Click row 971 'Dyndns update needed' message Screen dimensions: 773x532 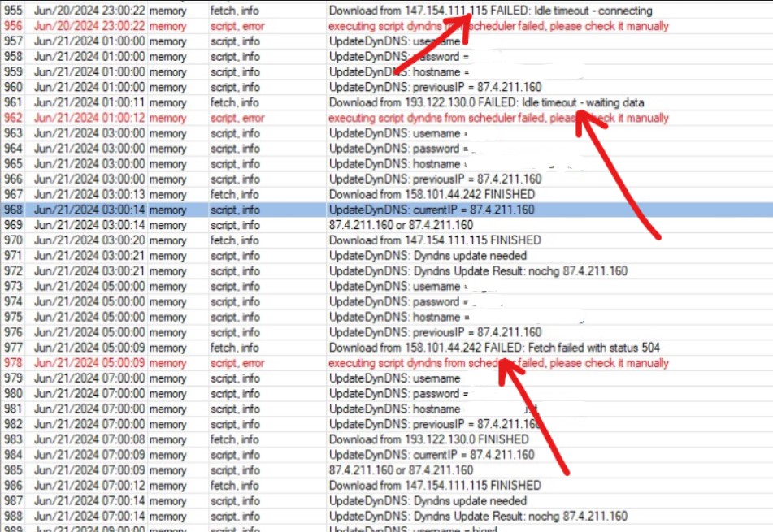428,255
